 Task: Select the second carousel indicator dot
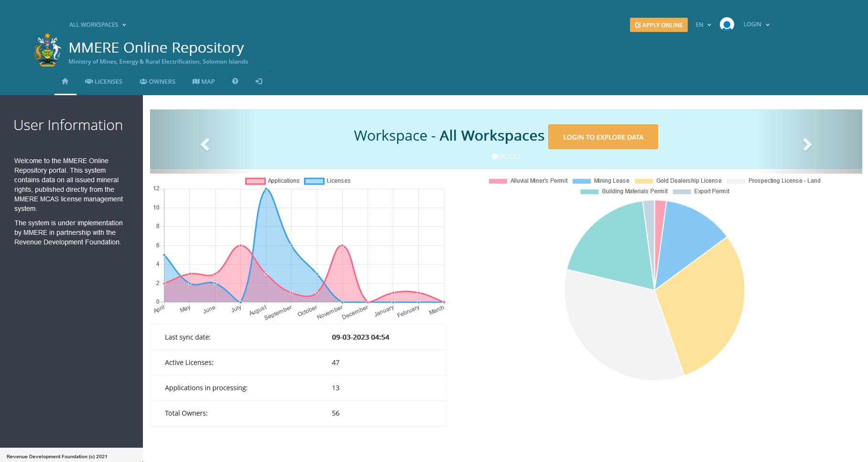coord(500,156)
